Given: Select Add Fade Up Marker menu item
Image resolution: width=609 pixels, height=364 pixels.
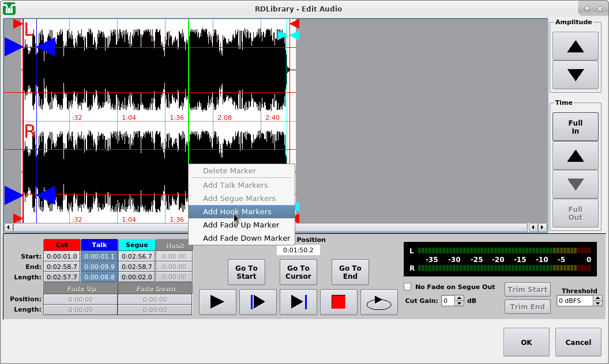Looking at the screenshot, I should click(241, 225).
